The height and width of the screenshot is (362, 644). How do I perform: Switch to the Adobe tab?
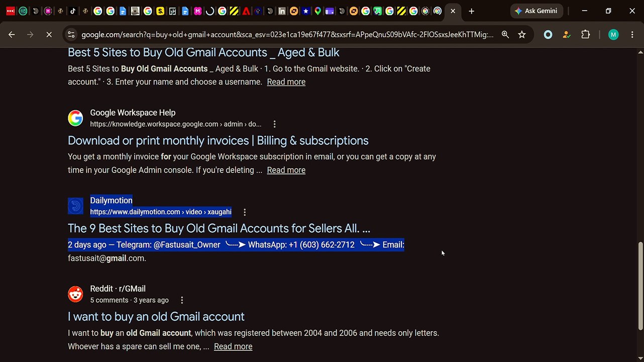(x=246, y=11)
